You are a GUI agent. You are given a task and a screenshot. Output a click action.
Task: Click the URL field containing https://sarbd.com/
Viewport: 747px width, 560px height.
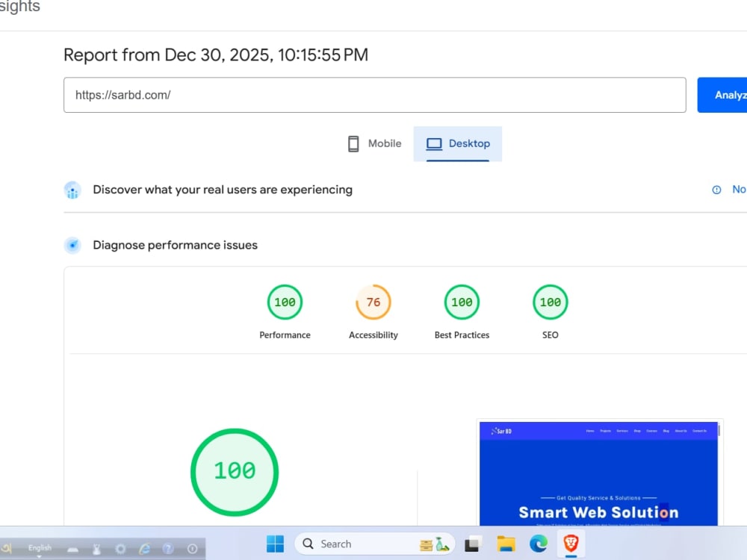(374, 95)
